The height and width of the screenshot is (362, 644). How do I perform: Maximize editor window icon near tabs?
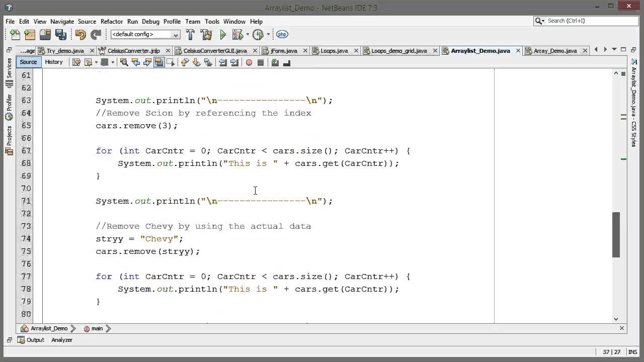click(623, 49)
